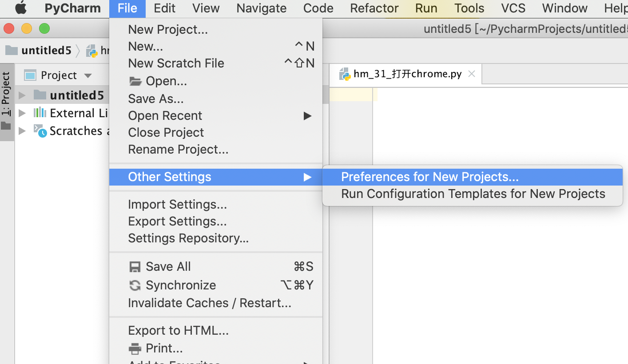Open the PyCharm application menu
Image resolution: width=628 pixels, height=364 pixels.
pyautogui.click(x=72, y=8)
